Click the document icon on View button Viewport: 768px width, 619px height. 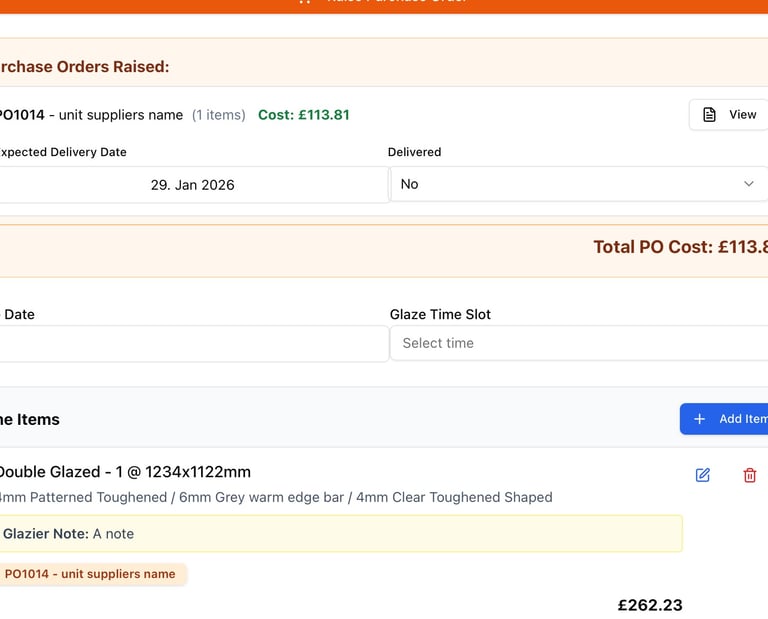pyautogui.click(x=709, y=115)
